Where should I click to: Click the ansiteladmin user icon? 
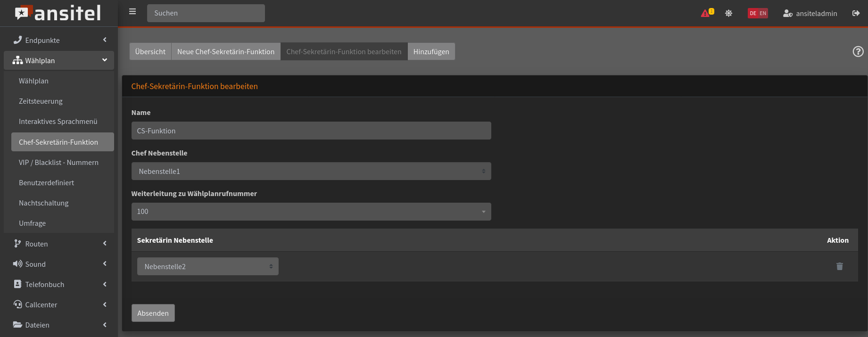pos(787,13)
